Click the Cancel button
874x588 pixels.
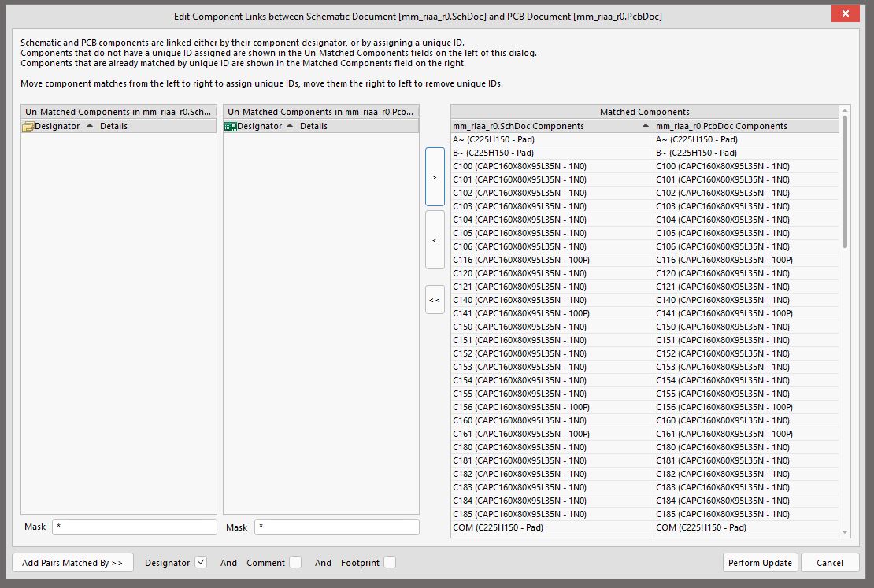829,562
